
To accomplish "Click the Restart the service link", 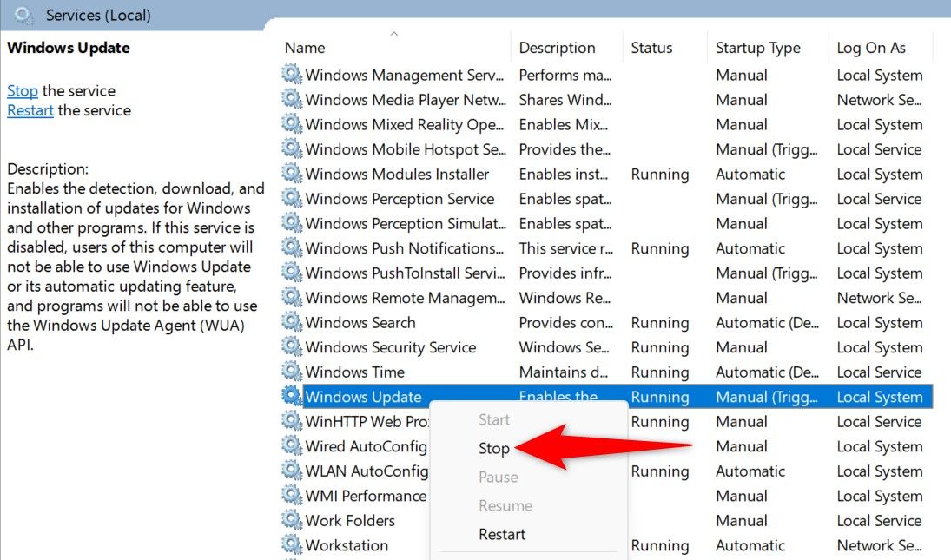I will (30, 110).
